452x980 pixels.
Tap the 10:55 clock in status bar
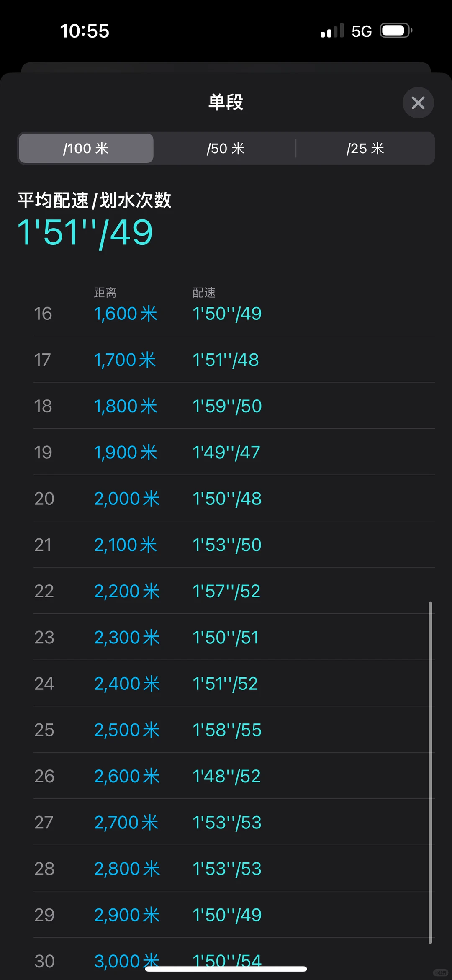[85, 31]
